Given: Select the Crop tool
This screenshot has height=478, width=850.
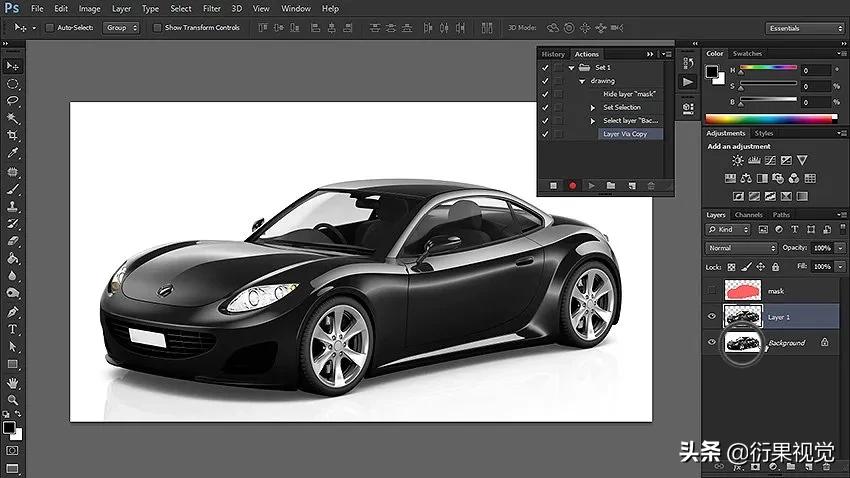Looking at the screenshot, I should (13, 134).
